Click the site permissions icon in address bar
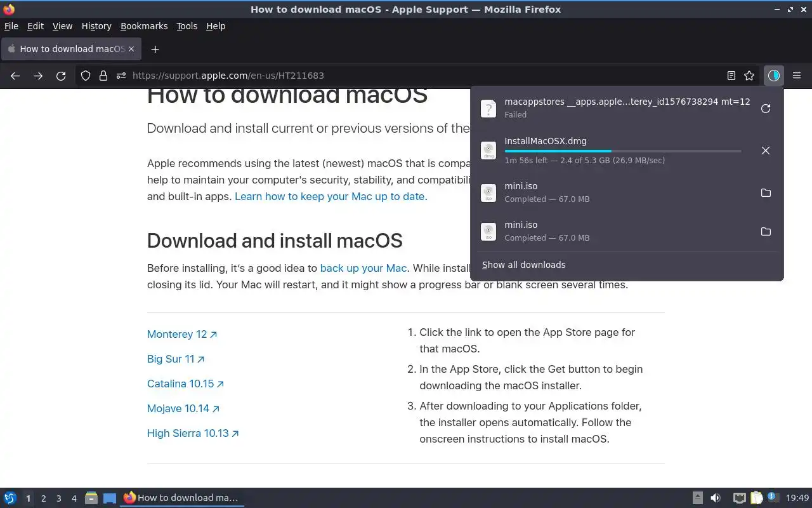The image size is (812, 508). (121, 76)
